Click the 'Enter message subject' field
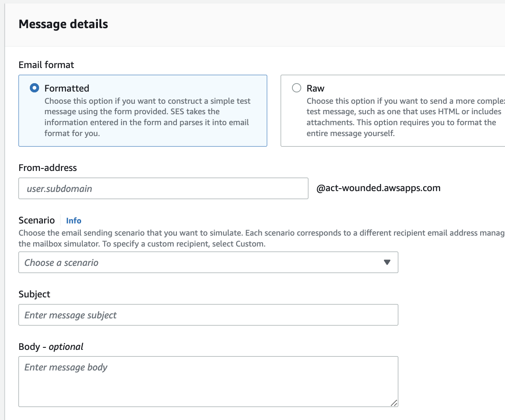505x420 pixels. click(208, 315)
